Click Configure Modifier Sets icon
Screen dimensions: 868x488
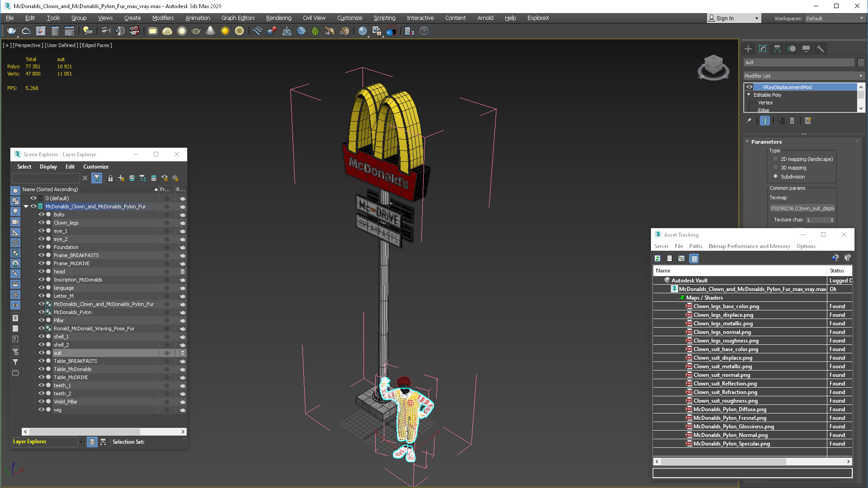(x=808, y=121)
